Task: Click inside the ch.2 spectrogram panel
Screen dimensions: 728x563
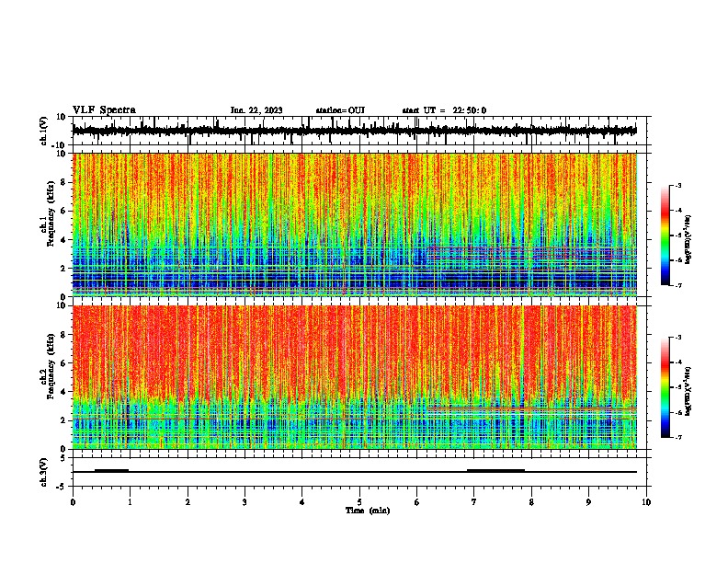Action: point(354,377)
